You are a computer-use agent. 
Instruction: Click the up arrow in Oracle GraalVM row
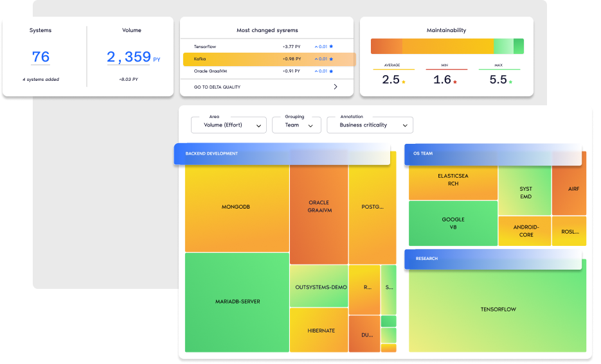pos(316,71)
